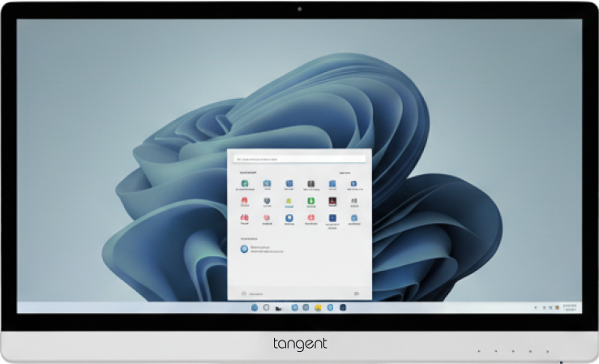Launch the dark gray pinned app in top row
The height and width of the screenshot is (364, 599).
(310, 185)
